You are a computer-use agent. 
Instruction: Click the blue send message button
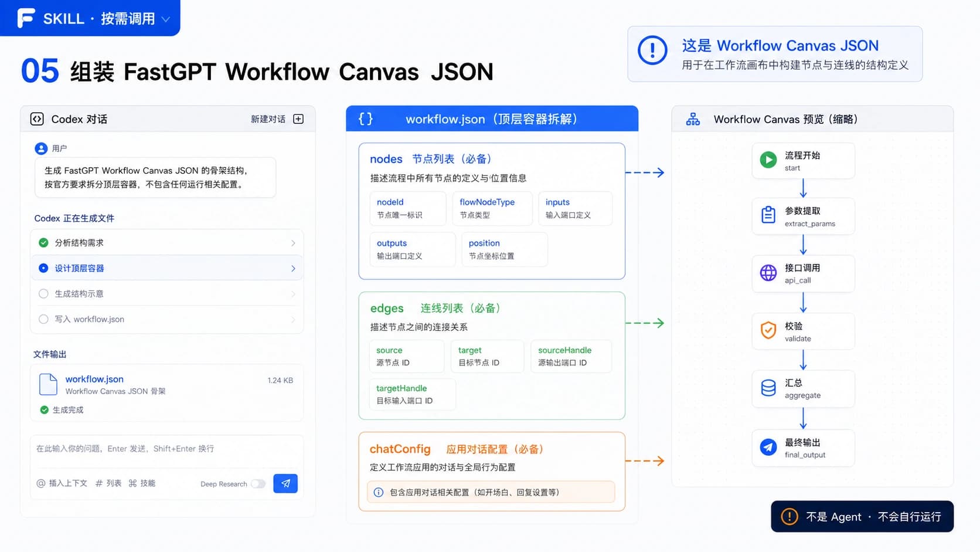tap(285, 483)
